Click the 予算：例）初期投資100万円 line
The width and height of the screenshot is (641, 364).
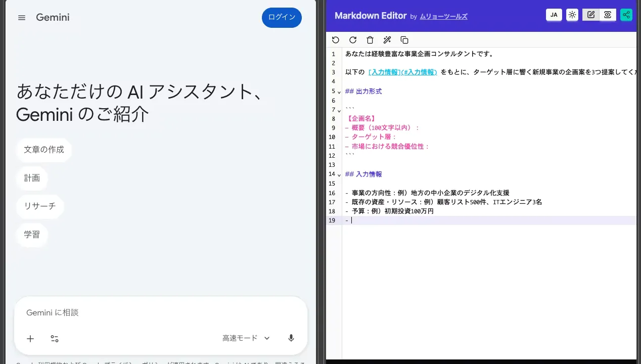389,211
